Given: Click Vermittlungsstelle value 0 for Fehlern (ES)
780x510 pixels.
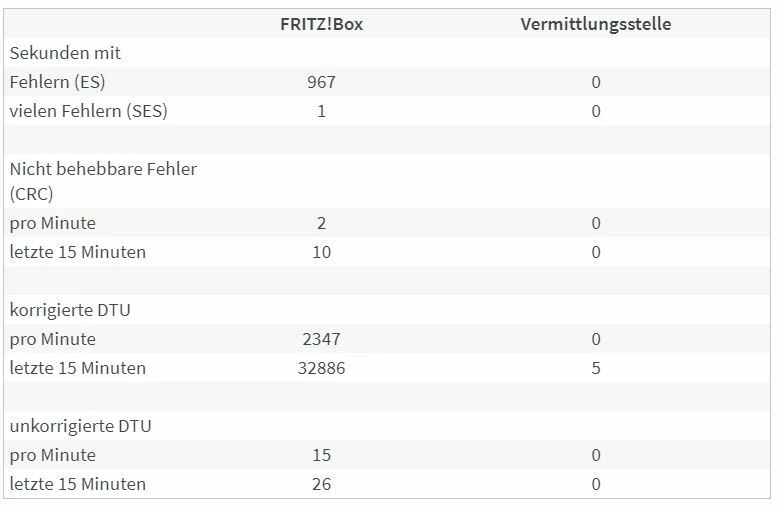Looking at the screenshot, I should (595, 82).
